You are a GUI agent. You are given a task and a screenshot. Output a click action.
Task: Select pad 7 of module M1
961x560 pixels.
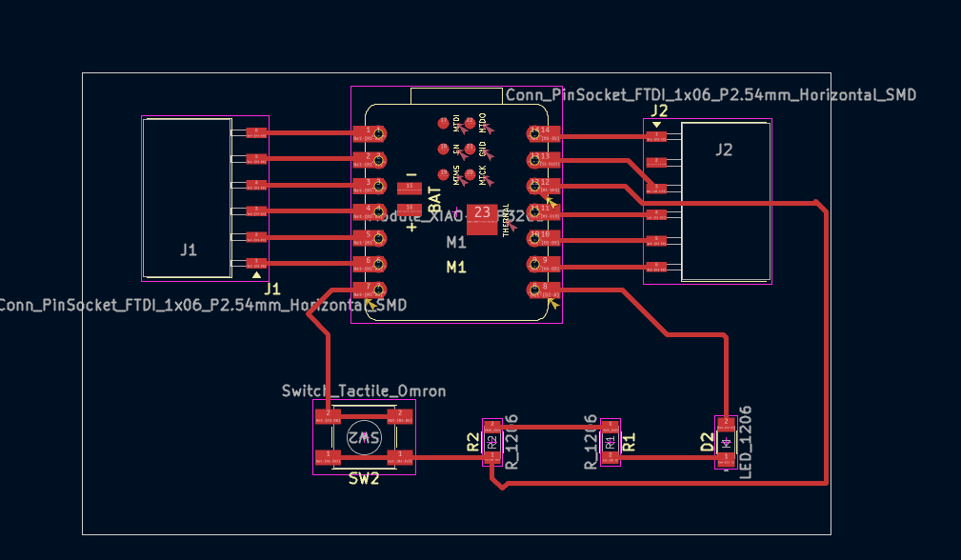pyautogui.click(x=369, y=290)
